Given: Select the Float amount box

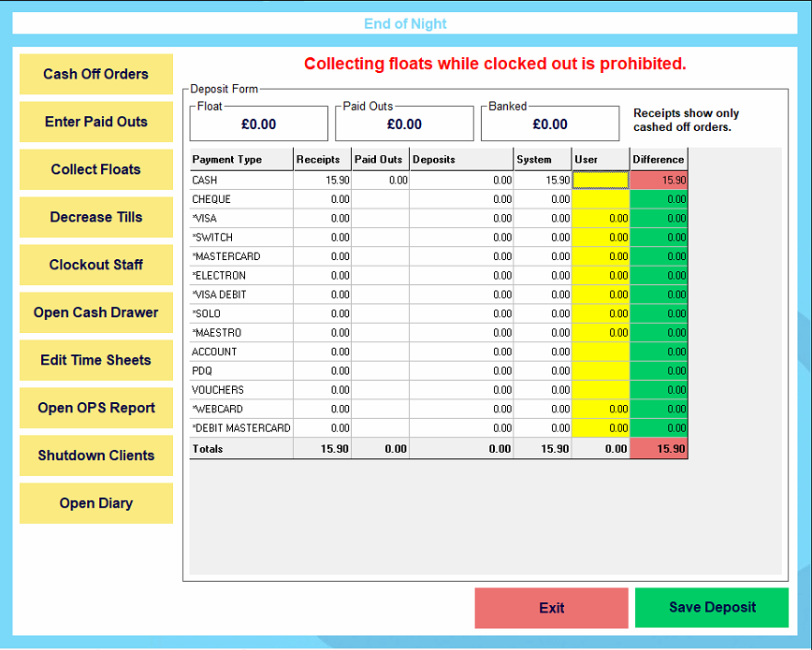Looking at the screenshot, I should (259, 124).
